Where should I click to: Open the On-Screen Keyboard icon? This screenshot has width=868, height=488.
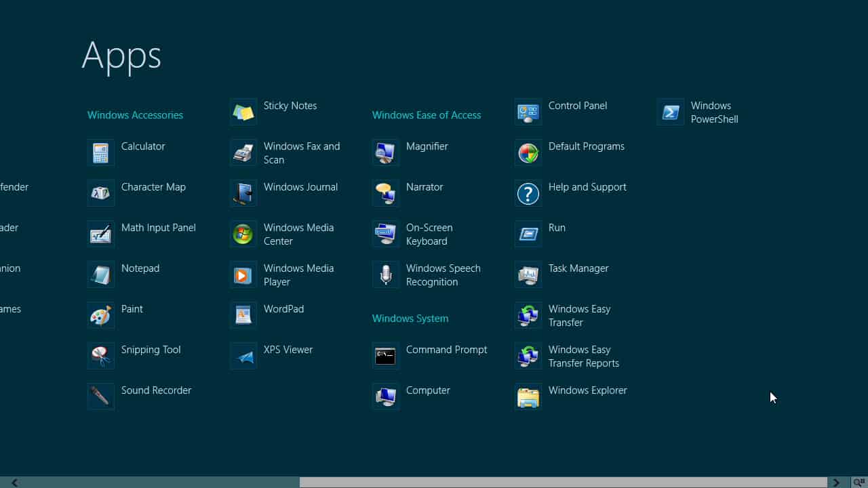pos(386,235)
